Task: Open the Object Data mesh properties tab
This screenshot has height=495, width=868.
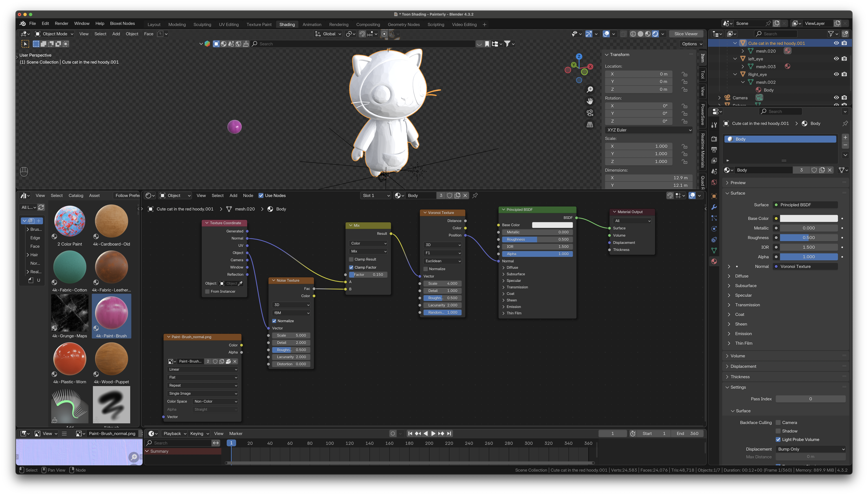Action: [714, 251]
